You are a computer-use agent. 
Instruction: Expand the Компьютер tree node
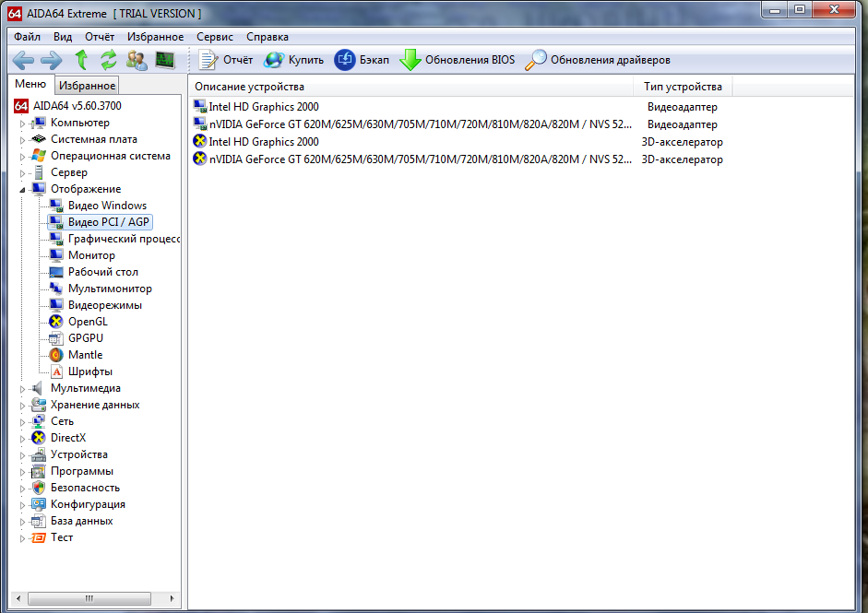click(x=23, y=124)
